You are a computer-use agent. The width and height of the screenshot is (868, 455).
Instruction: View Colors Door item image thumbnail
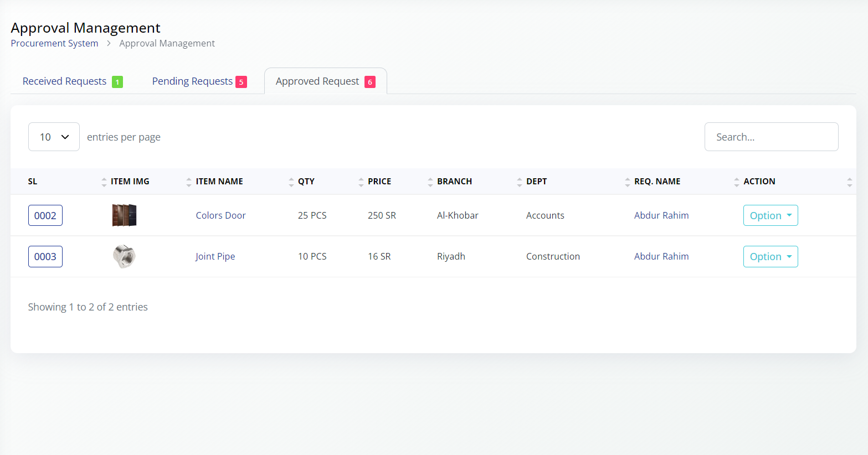[x=124, y=215]
